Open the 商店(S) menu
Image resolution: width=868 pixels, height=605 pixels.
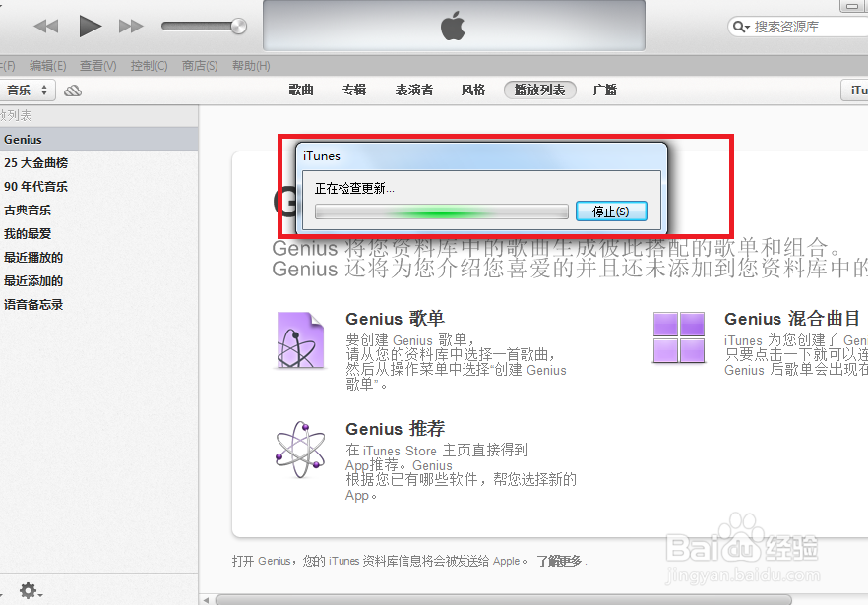200,66
